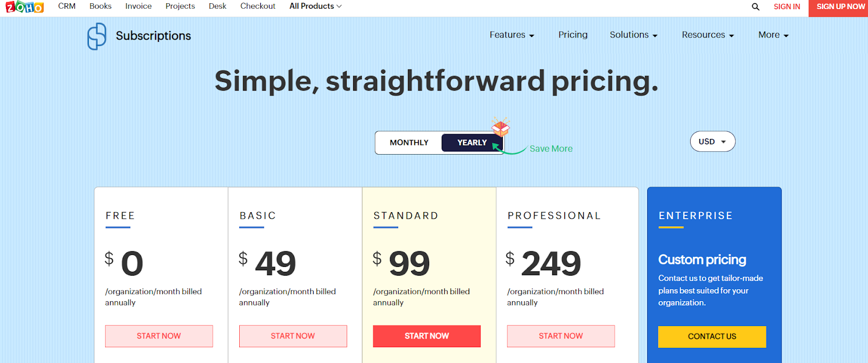Click the Subscriptions product logo
Image resolution: width=868 pixels, height=363 pixels.
pyautogui.click(x=97, y=36)
